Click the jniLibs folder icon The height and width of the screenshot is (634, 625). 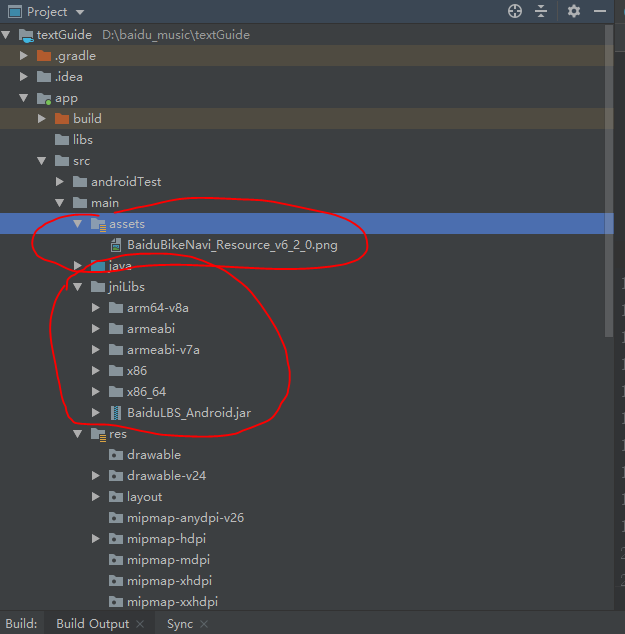(x=98, y=287)
